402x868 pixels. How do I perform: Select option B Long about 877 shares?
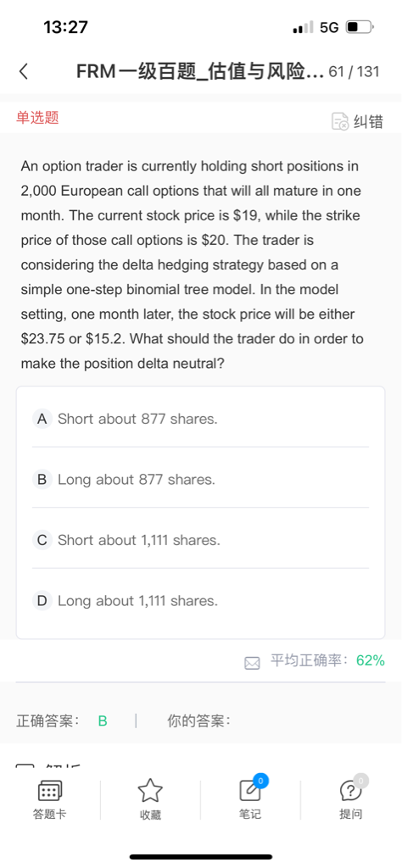(x=200, y=480)
